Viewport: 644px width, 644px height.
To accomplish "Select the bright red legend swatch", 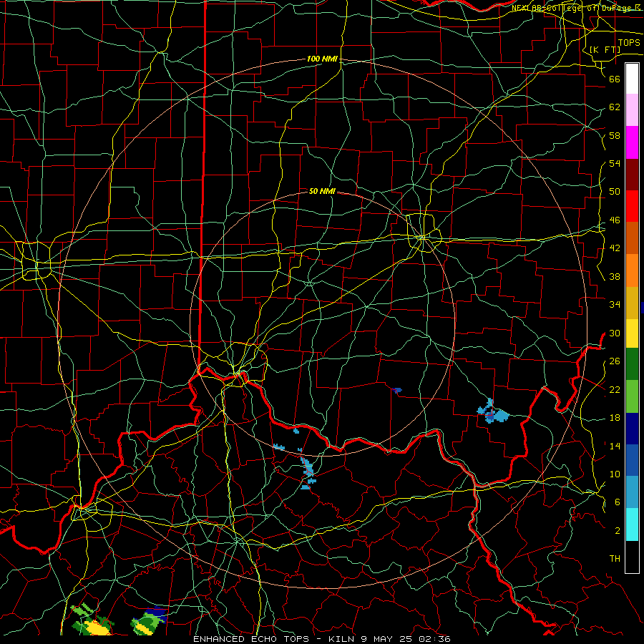I will [x=632, y=206].
